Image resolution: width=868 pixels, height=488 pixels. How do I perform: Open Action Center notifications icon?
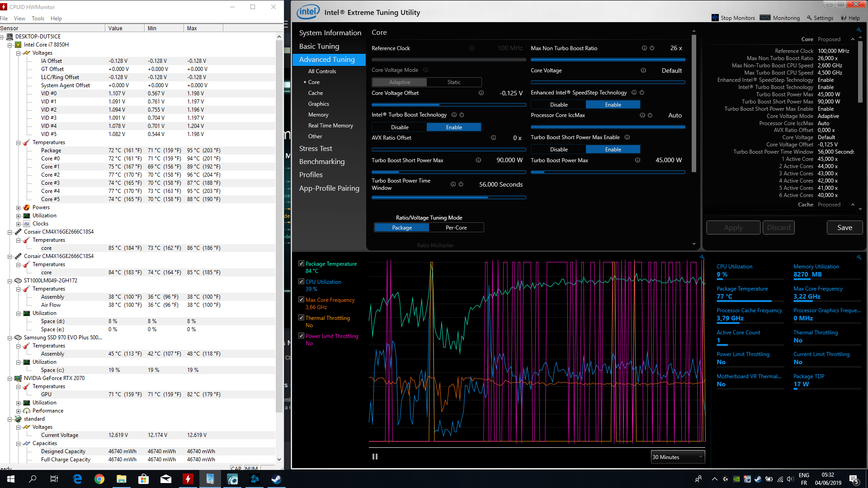coord(854,479)
